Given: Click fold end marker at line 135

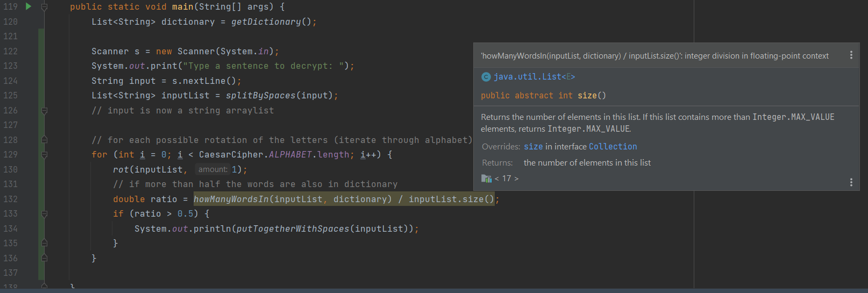Looking at the screenshot, I should coord(45,244).
